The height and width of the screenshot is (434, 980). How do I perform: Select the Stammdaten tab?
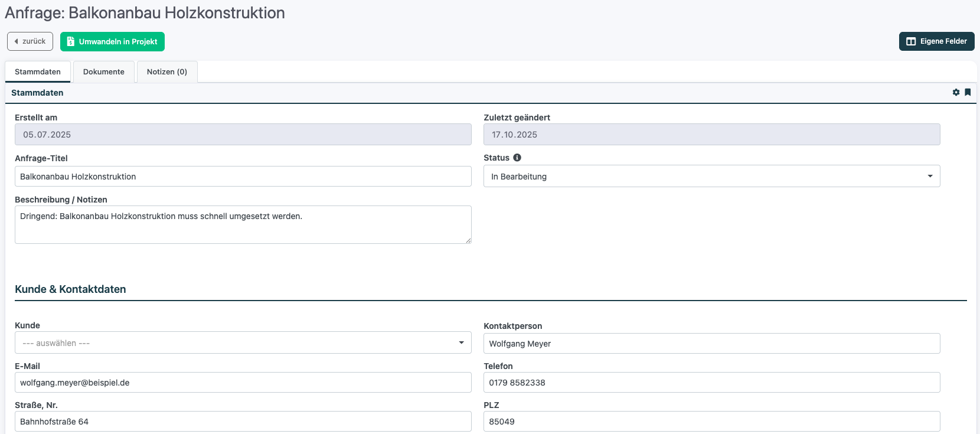click(38, 72)
